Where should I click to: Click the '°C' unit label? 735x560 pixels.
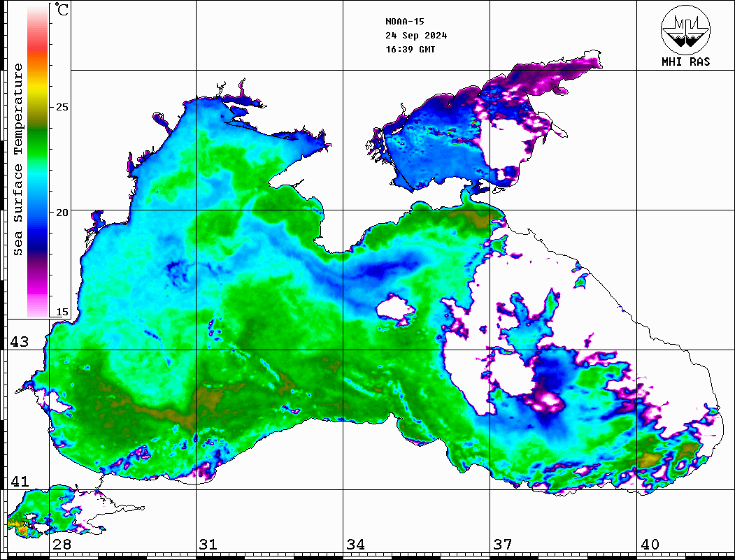click(x=62, y=9)
